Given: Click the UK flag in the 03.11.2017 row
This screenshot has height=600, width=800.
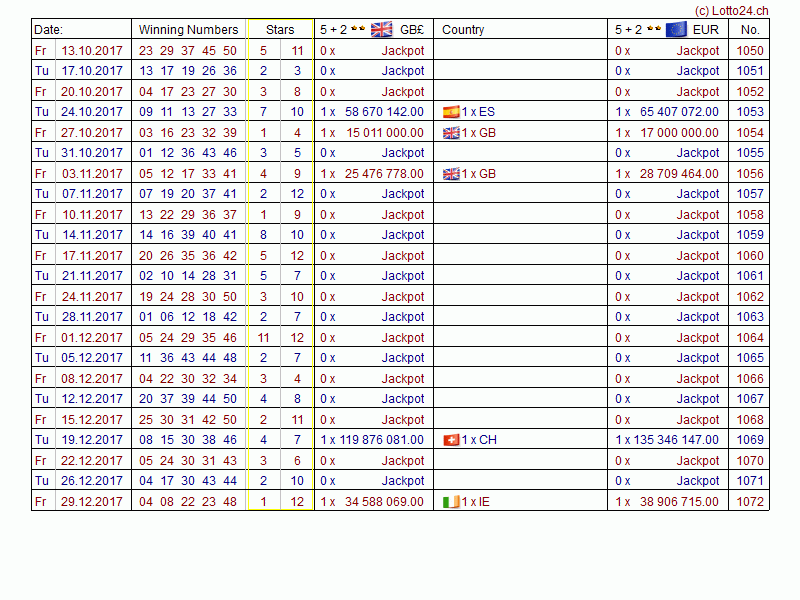Looking at the screenshot, I should (451, 174).
